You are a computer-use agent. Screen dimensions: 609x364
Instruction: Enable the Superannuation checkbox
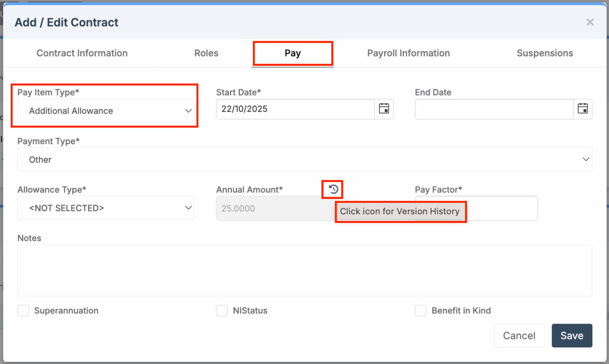[x=23, y=311]
